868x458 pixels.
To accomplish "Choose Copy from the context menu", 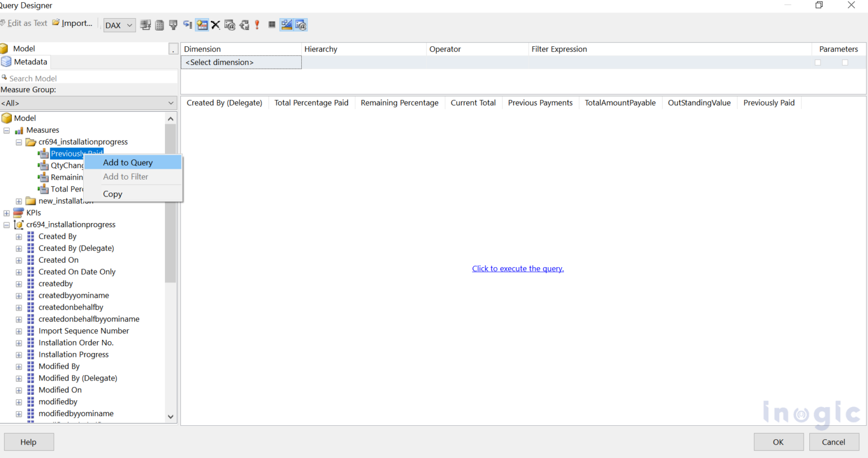I will click(x=112, y=194).
